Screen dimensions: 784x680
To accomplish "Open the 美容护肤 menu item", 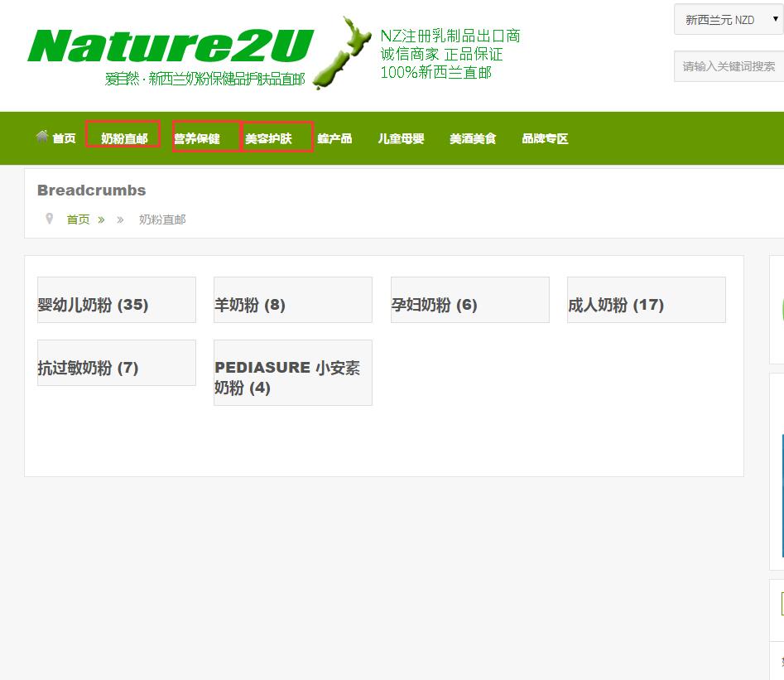I will tap(268, 138).
